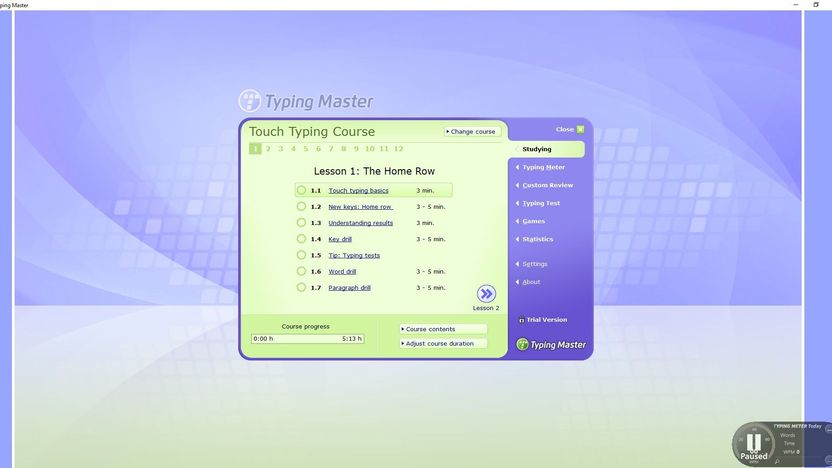The width and height of the screenshot is (832, 468).
Task: Click the Trial Version lock icon
Action: click(x=521, y=320)
